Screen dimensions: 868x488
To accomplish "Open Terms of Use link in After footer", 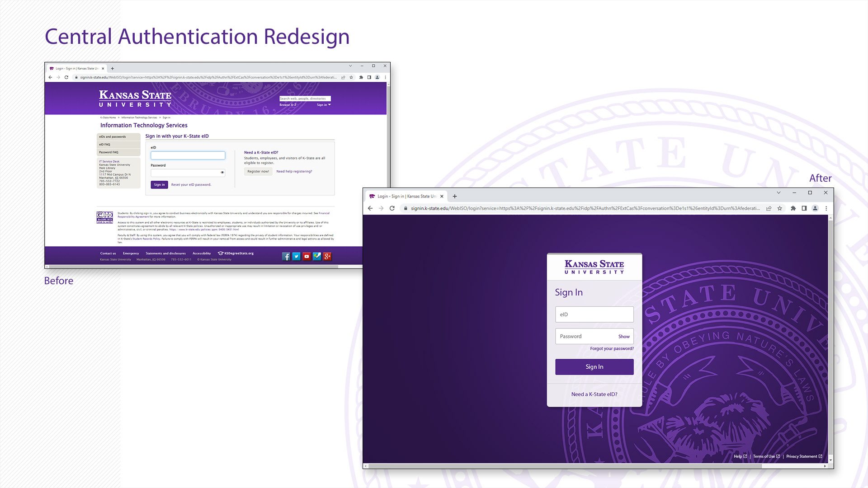I will [x=766, y=456].
